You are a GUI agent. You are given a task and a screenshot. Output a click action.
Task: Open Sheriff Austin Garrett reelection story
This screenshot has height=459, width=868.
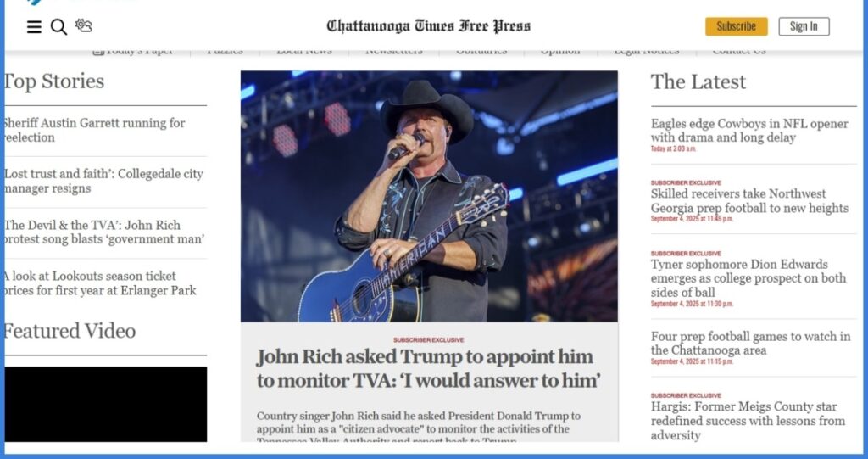(x=95, y=131)
